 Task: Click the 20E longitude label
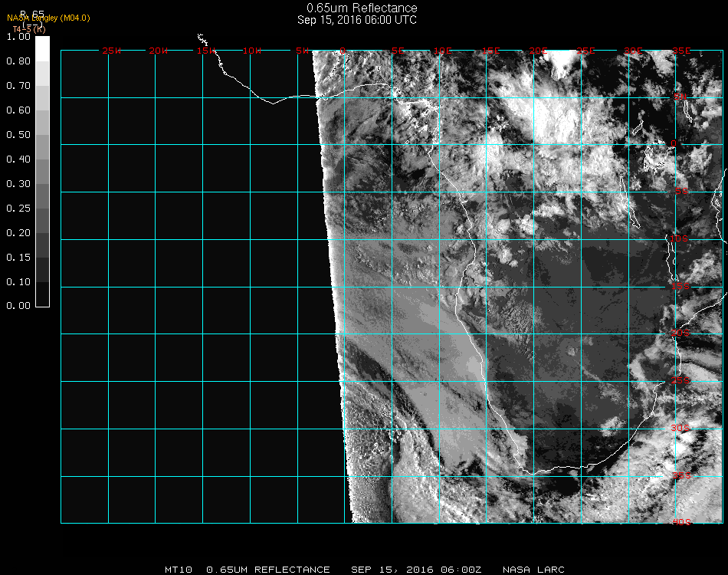[x=539, y=51]
